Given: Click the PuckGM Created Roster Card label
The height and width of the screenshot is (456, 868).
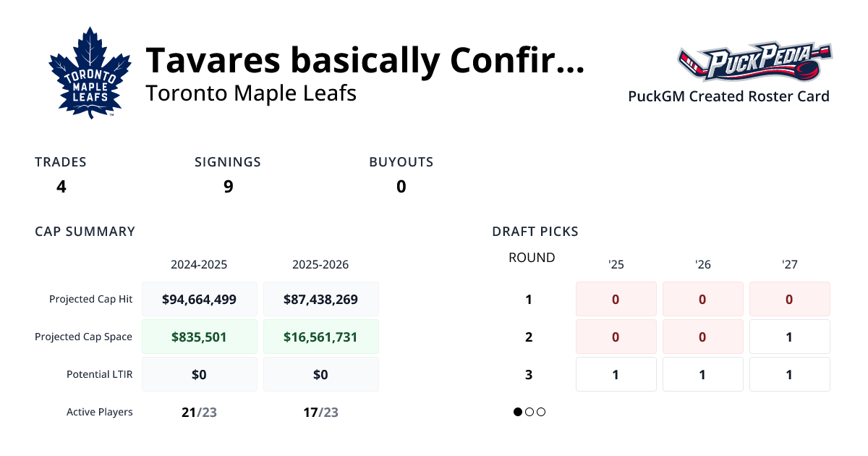Looking at the screenshot, I should point(728,96).
